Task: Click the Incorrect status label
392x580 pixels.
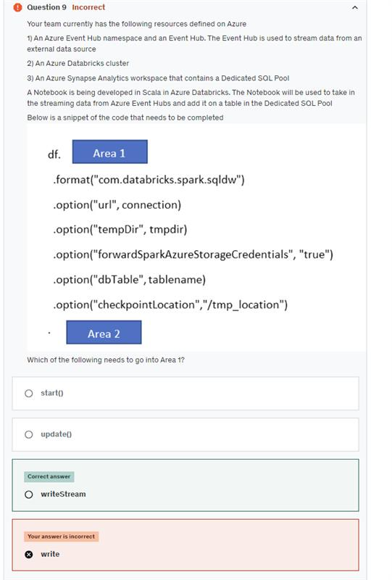Action: [x=88, y=7]
